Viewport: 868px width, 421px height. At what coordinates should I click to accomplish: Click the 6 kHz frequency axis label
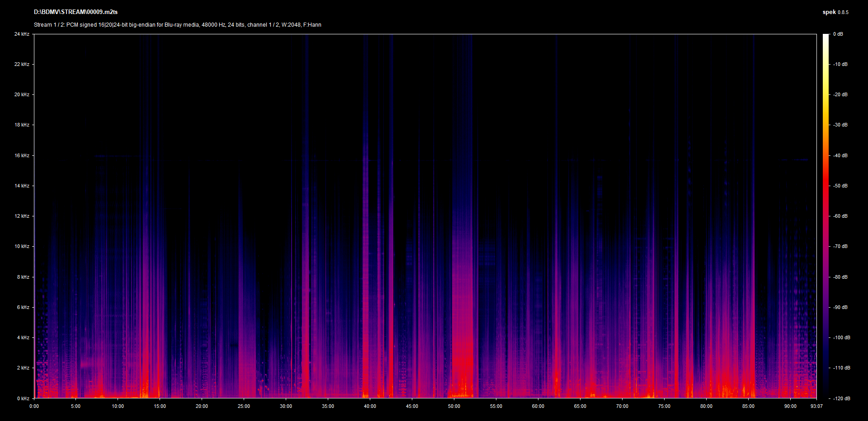point(23,307)
